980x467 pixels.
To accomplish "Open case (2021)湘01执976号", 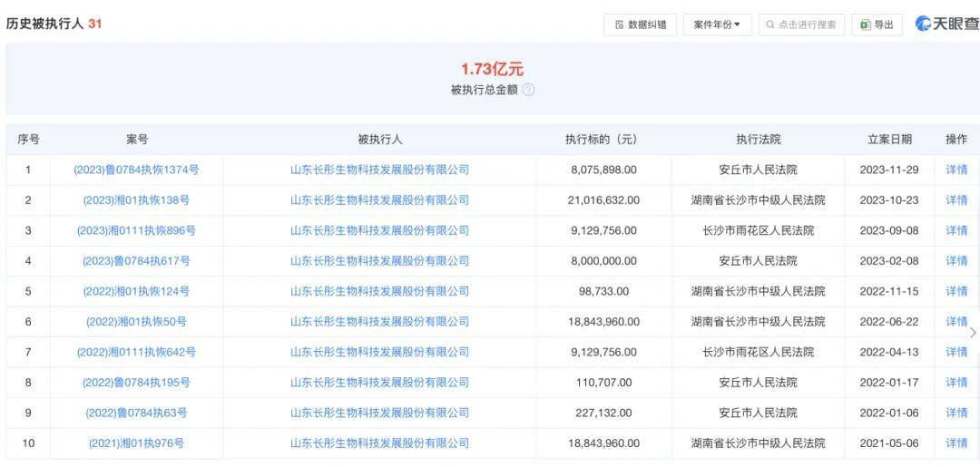I will (x=136, y=443).
